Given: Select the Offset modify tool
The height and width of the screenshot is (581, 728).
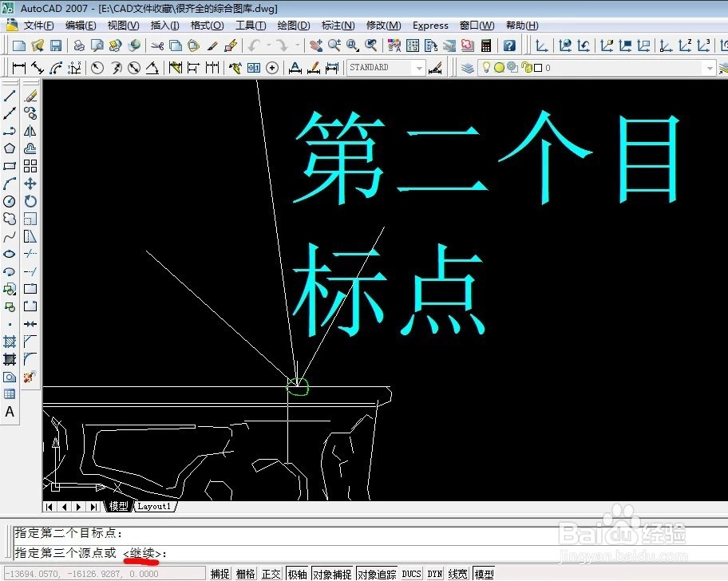Looking at the screenshot, I should 30,148.
